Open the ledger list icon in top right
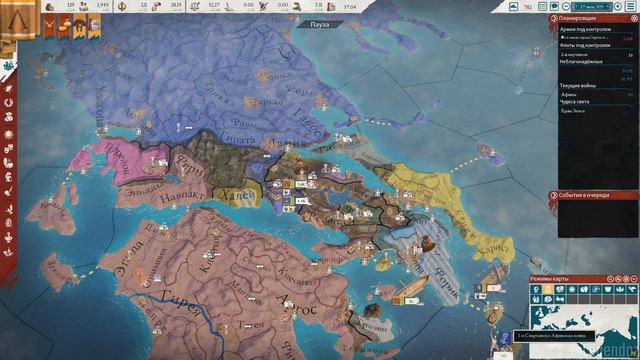 pos(542,7)
